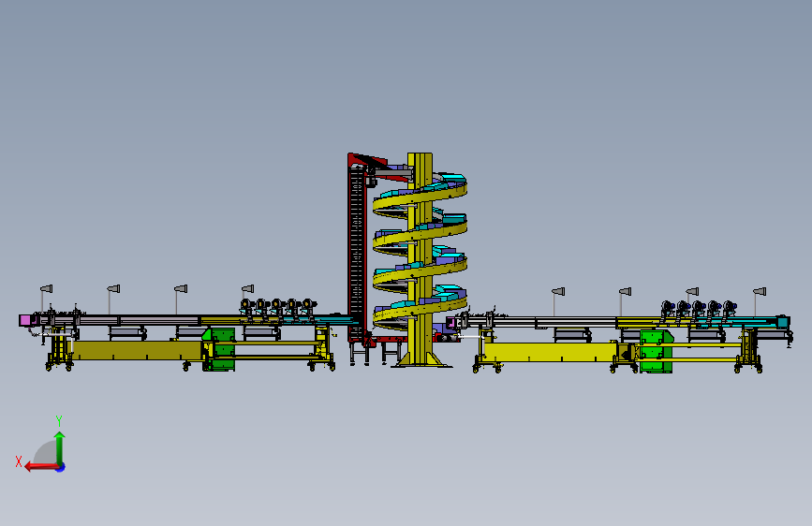Select the yellow central column of the spiral conveyor
Viewport: 812px width, 526px height.
(420, 259)
